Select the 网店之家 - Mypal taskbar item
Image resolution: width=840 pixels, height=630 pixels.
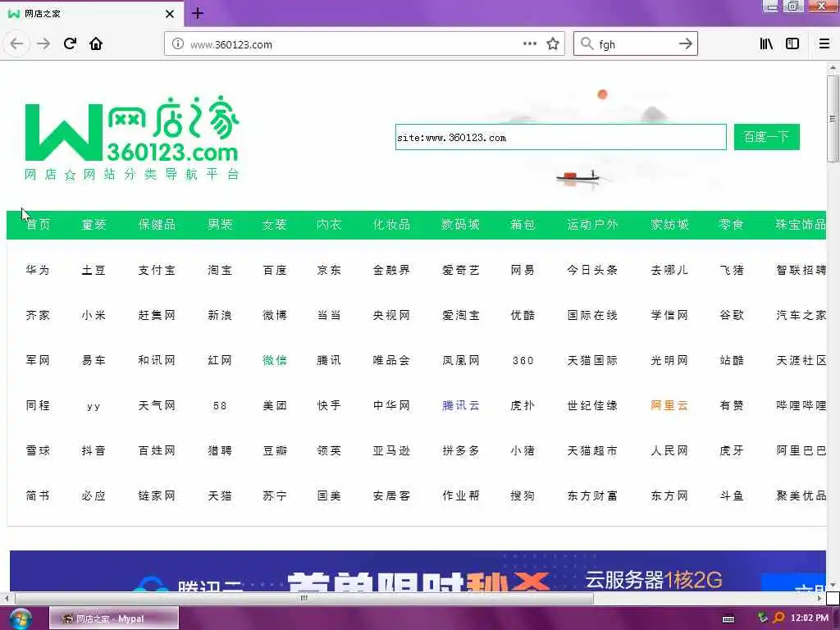113,619
